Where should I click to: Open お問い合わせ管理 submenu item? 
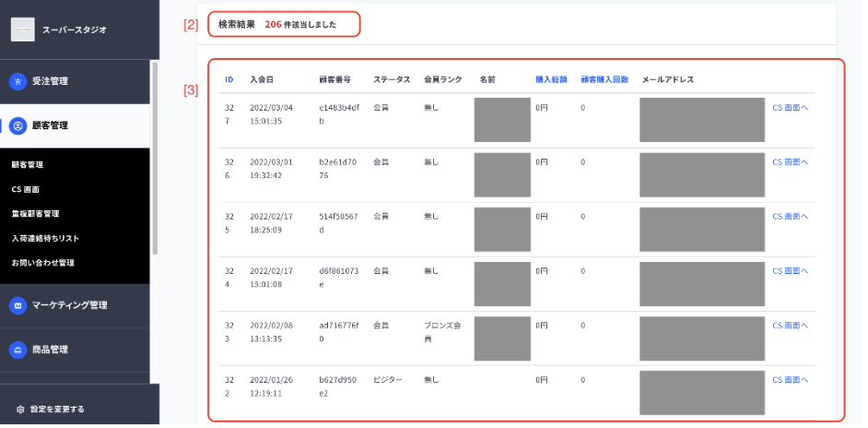point(42,262)
